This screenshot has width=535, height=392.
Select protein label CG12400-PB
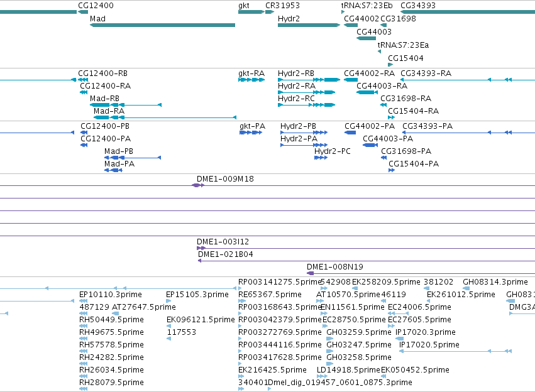[105, 126]
